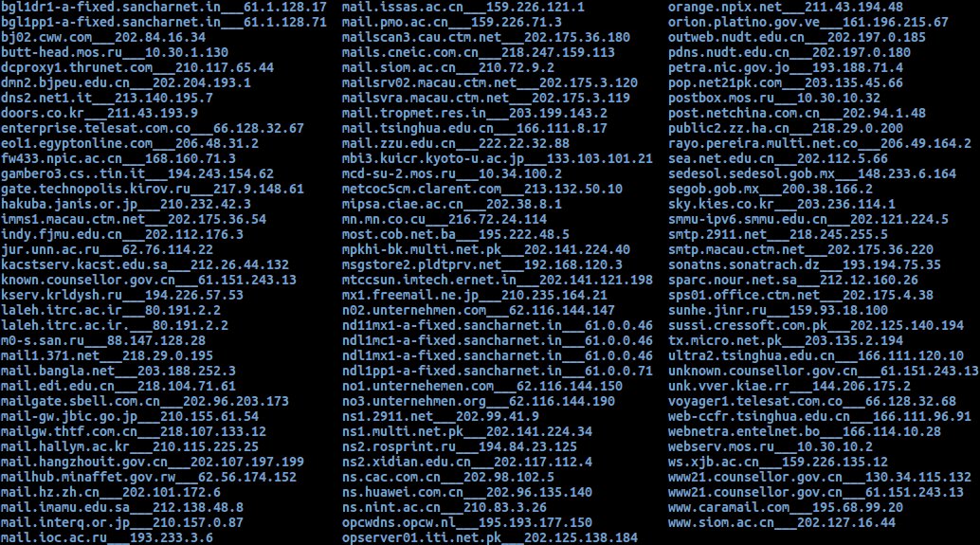Image resolution: width=980 pixels, height=545 pixels.
Task: Select the butt-head.mos.ru entry
Action: coord(115,52)
